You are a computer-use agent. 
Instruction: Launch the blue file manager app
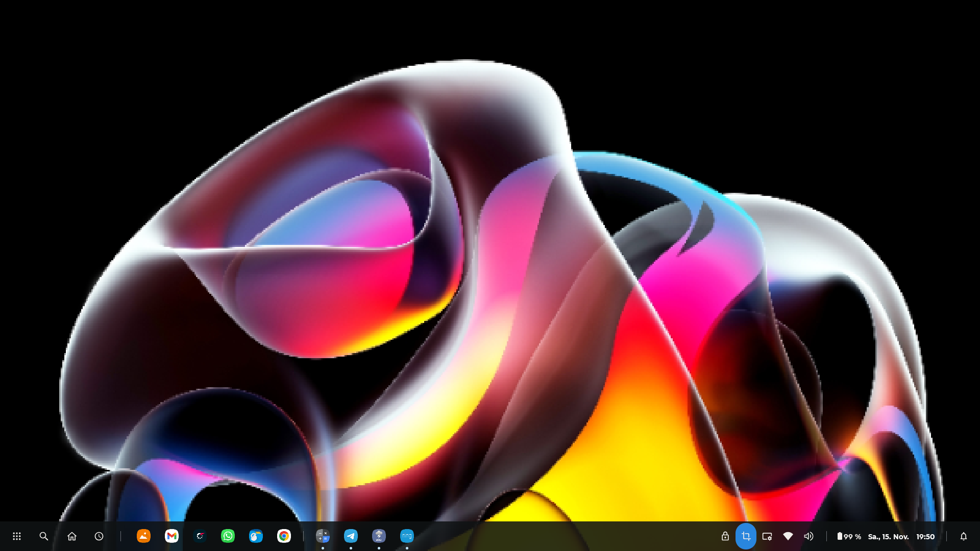coord(256,536)
